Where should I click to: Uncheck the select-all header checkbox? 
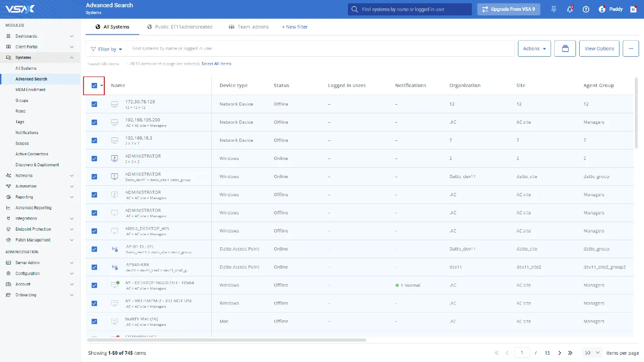(x=94, y=86)
